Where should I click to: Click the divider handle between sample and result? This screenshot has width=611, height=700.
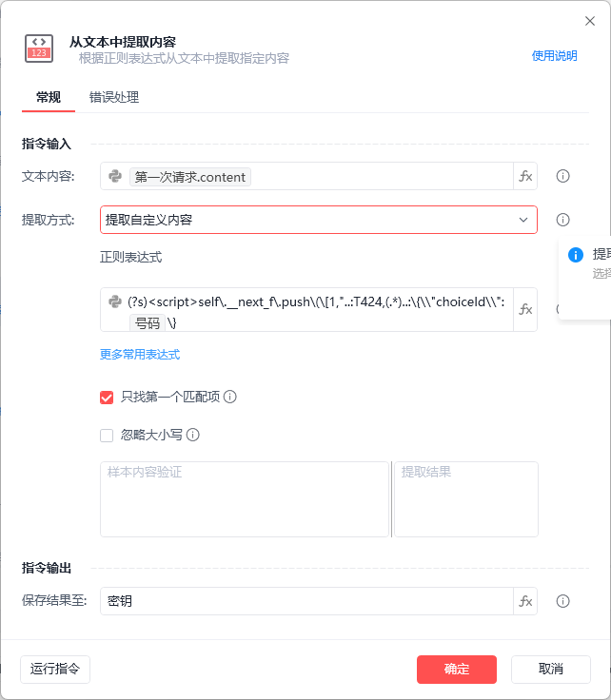(x=392, y=499)
